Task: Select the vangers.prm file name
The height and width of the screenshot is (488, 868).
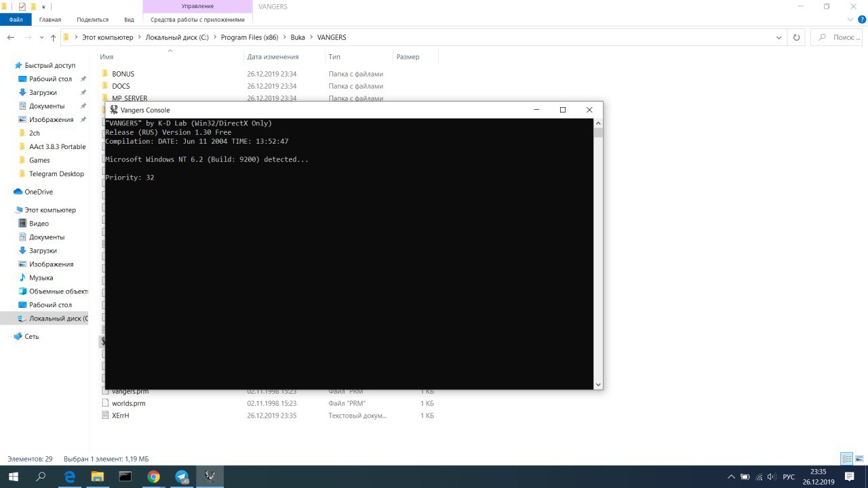Action: tap(130, 392)
